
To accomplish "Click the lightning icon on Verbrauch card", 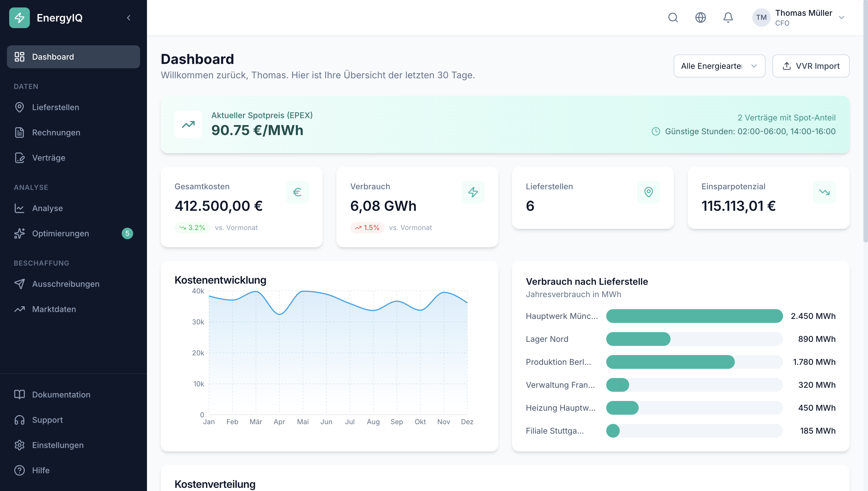I will pos(473,192).
